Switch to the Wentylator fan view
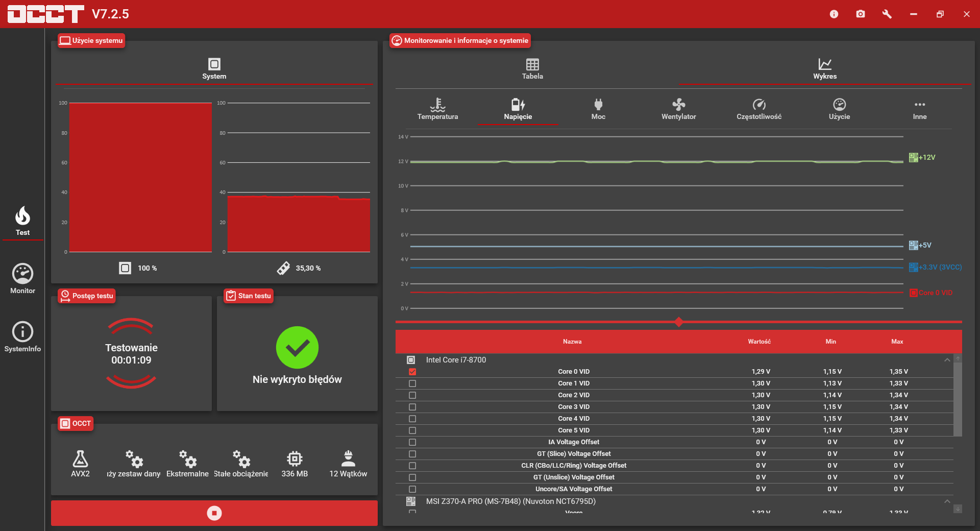Image resolution: width=980 pixels, height=531 pixels. tap(678, 109)
